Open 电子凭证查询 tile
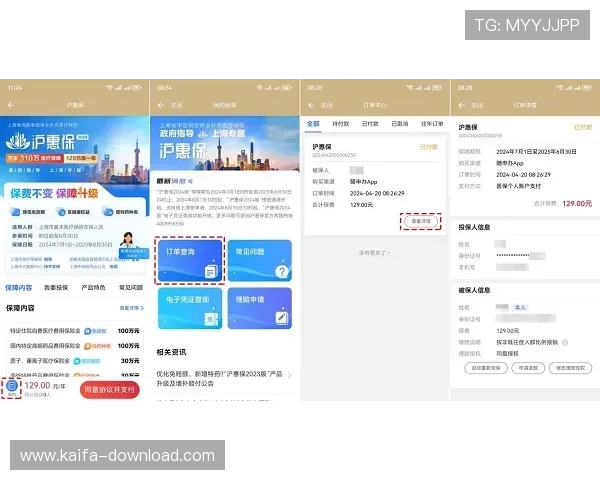The width and height of the screenshot is (600, 480). (190, 308)
